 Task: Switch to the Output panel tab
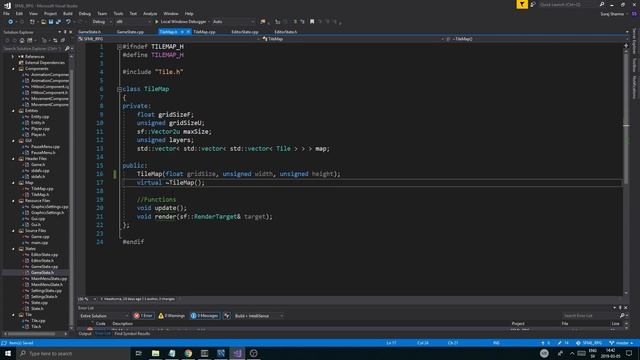(x=85, y=334)
